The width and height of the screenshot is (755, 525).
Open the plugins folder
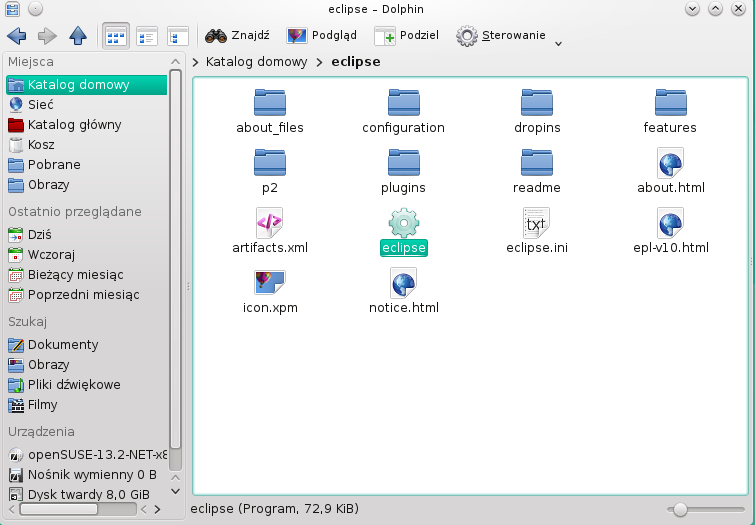pos(403,162)
